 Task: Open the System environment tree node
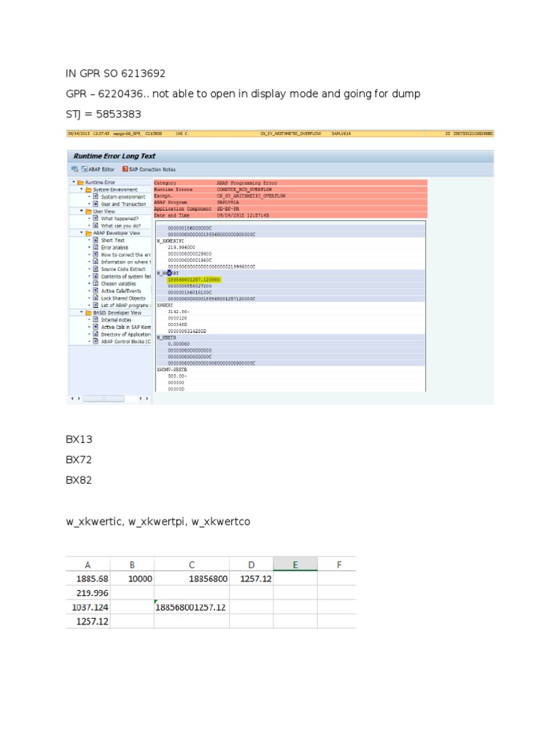click(x=122, y=197)
